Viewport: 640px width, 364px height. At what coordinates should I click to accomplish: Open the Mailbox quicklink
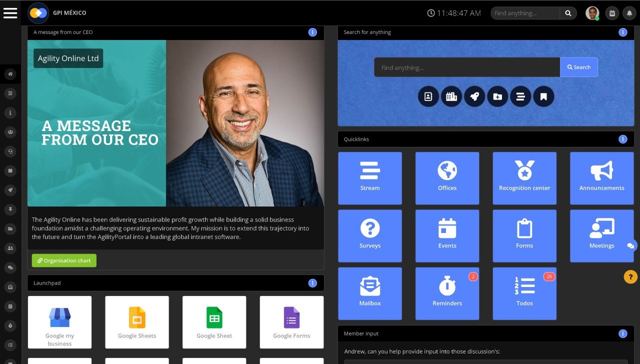(x=370, y=293)
